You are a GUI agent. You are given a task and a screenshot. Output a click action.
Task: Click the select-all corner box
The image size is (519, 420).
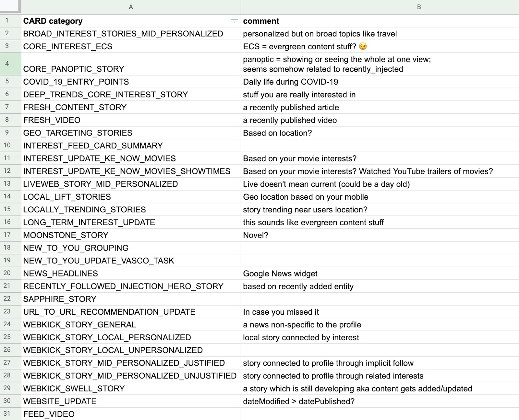10,7
